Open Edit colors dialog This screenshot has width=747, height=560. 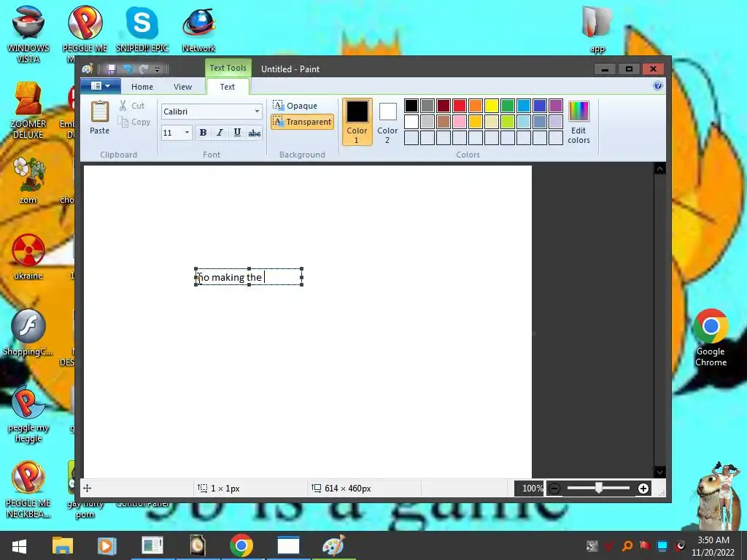point(578,122)
